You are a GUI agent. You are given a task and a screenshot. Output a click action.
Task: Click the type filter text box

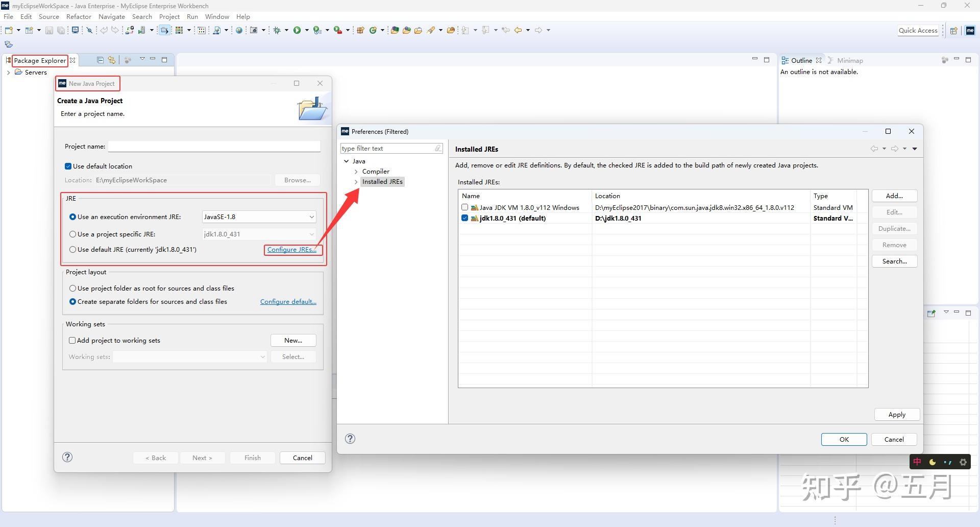pos(388,149)
